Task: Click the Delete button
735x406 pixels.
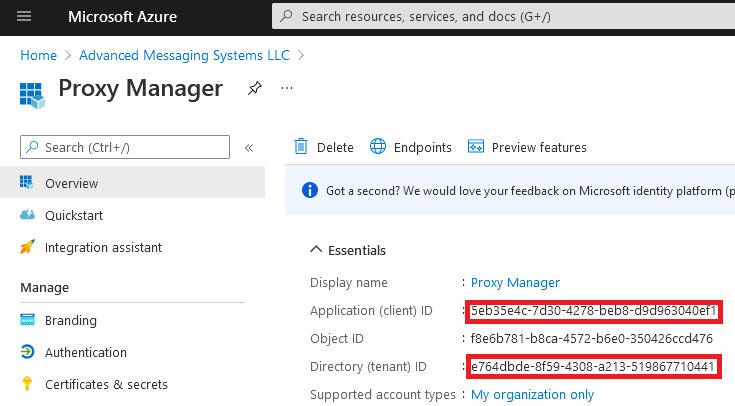Action: pyautogui.click(x=324, y=147)
